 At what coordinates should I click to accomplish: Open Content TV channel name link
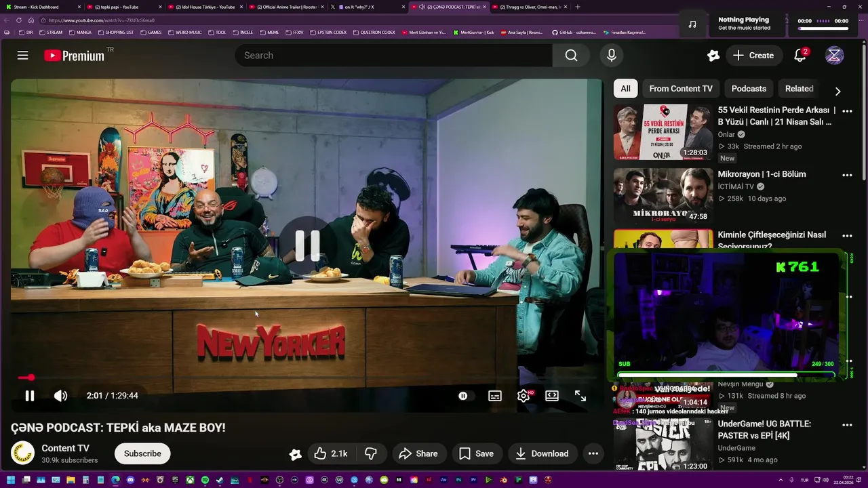click(x=65, y=448)
